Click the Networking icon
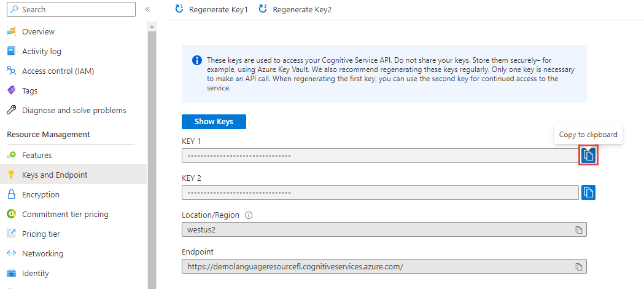The width and height of the screenshot is (644, 289). (12, 253)
